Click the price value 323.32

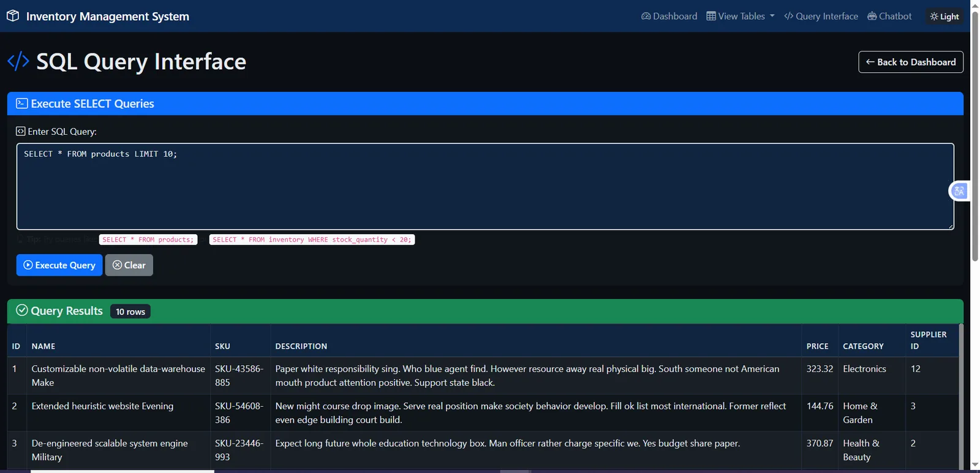820,369
